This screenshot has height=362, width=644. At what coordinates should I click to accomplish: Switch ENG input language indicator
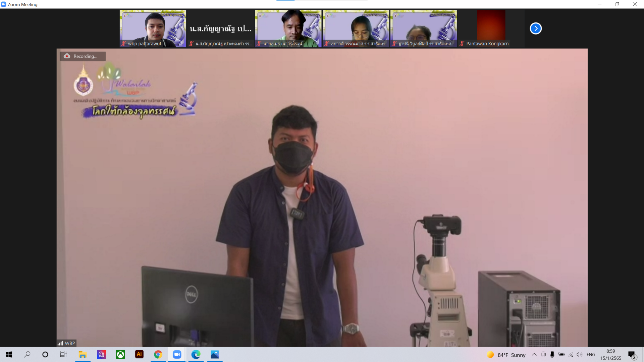(x=591, y=355)
